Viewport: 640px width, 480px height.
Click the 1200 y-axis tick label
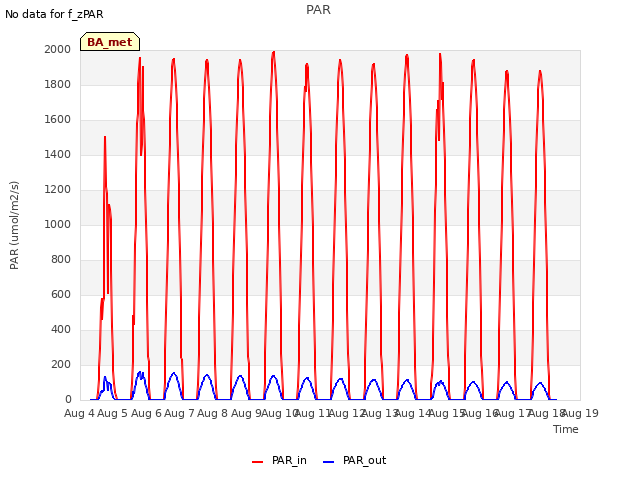(x=58, y=189)
